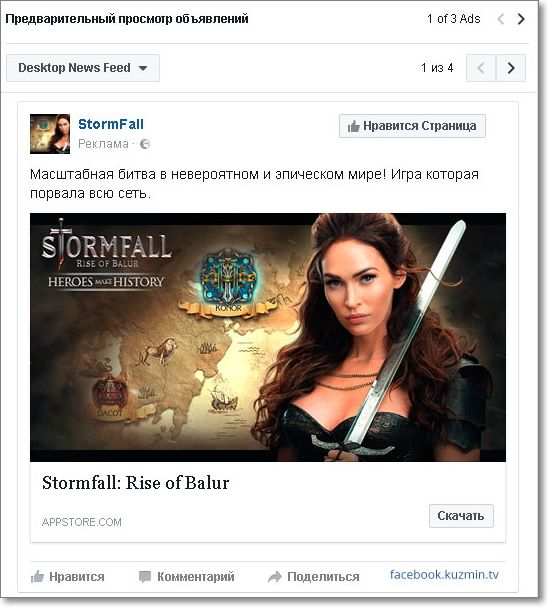
Task: Open the Stormfall: Rise of Balur title
Action: 135,483
